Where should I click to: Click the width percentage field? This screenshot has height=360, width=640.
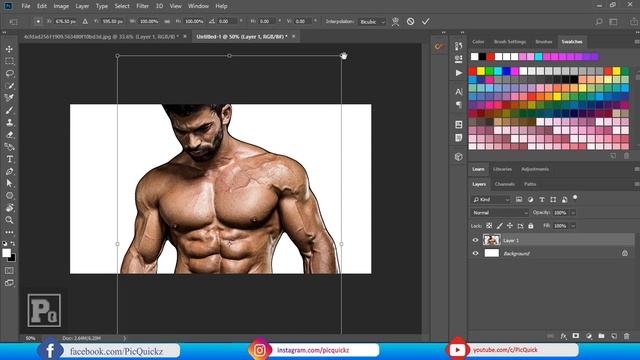149,21
